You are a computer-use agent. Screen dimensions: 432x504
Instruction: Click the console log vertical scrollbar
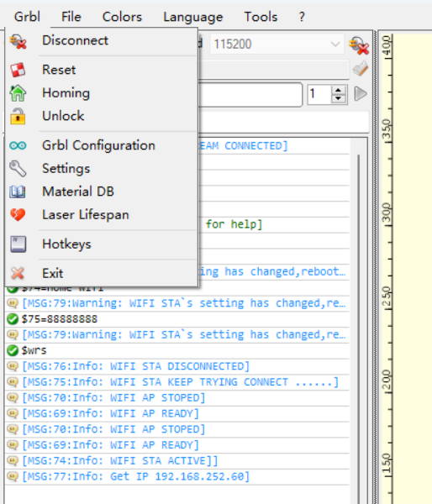(358, 320)
